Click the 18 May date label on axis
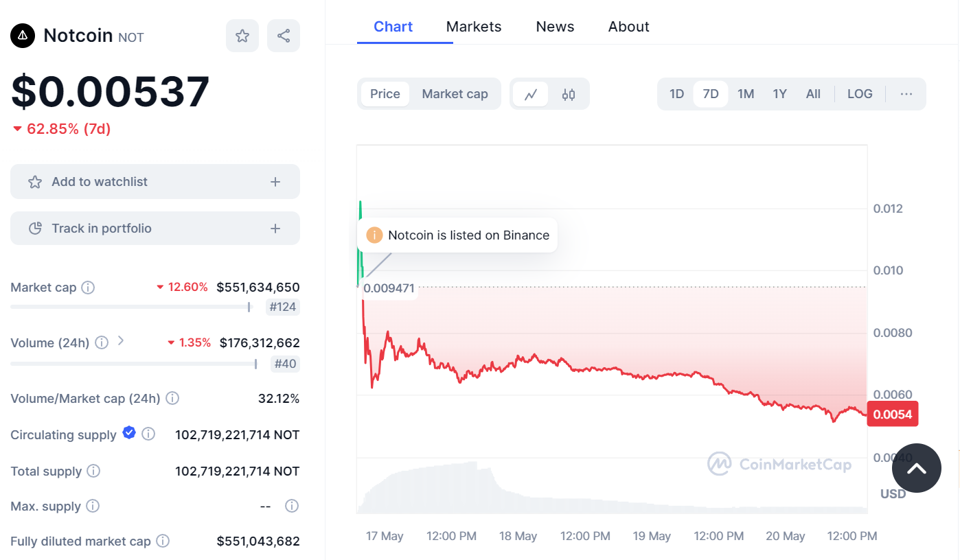960x560 pixels. click(x=518, y=536)
